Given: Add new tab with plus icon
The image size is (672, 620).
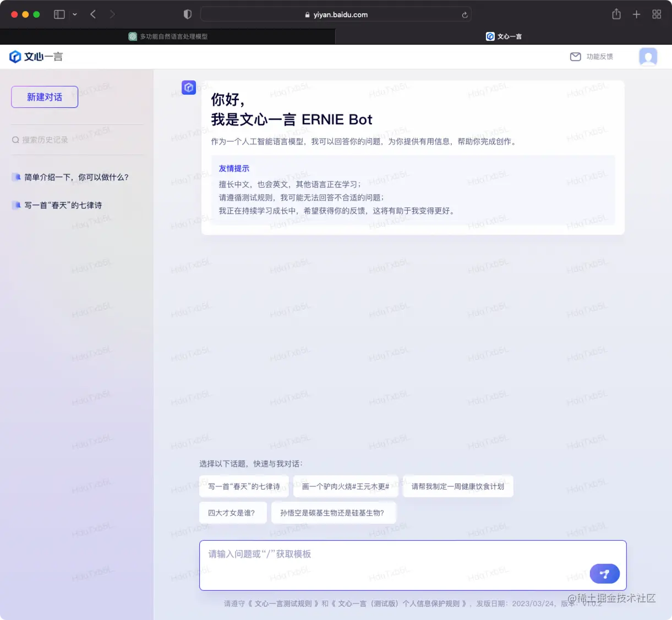Looking at the screenshot, I should click(x=636, y=14).
